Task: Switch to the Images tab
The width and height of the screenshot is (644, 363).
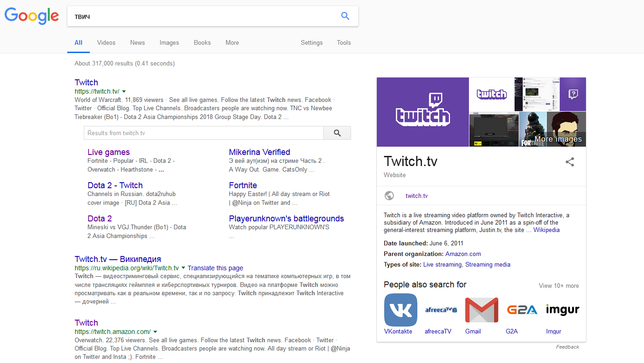Action: coord(169,42)
